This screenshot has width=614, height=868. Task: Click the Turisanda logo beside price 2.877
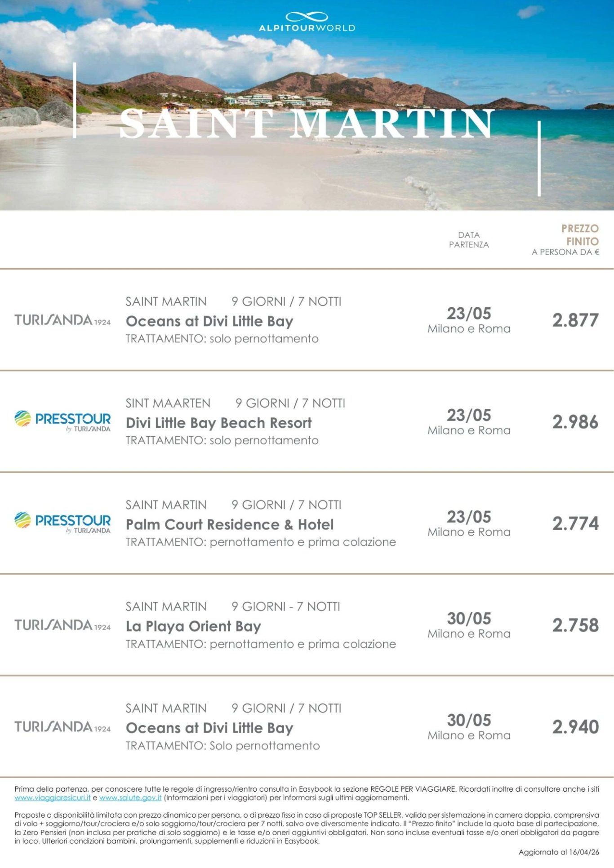coord(62,320)
